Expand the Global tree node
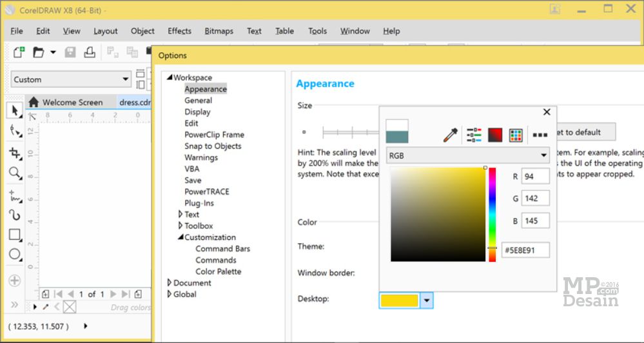Screen dimensions: 644x343 pyautogui.click(x=169, y=294)
